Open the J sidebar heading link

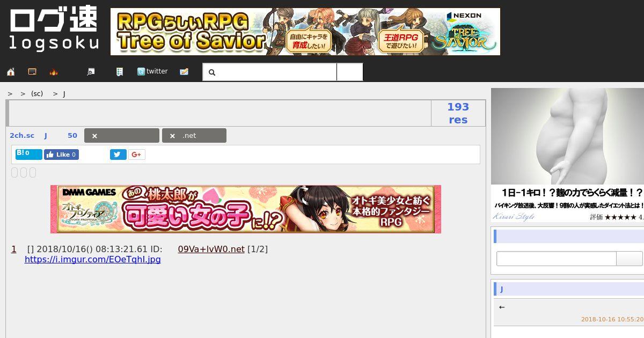tap(502, 289)
